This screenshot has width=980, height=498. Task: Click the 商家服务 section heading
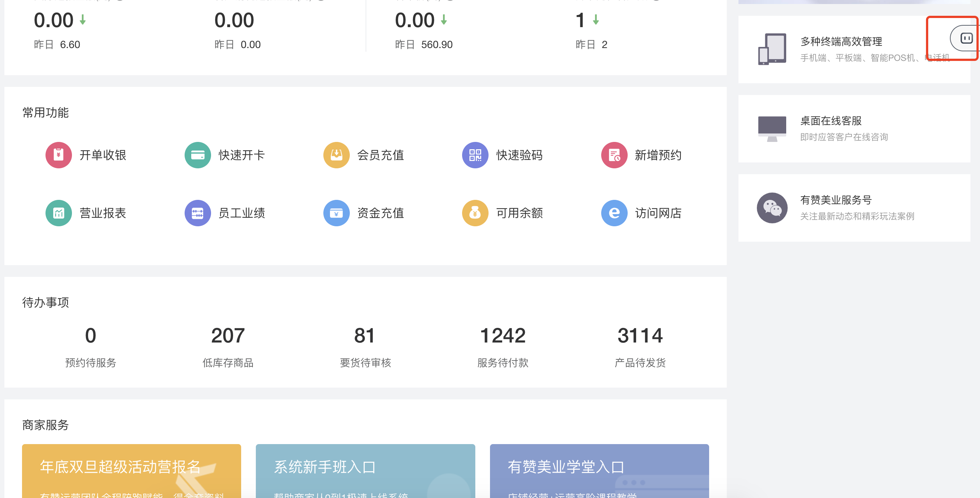click(46, 425)
